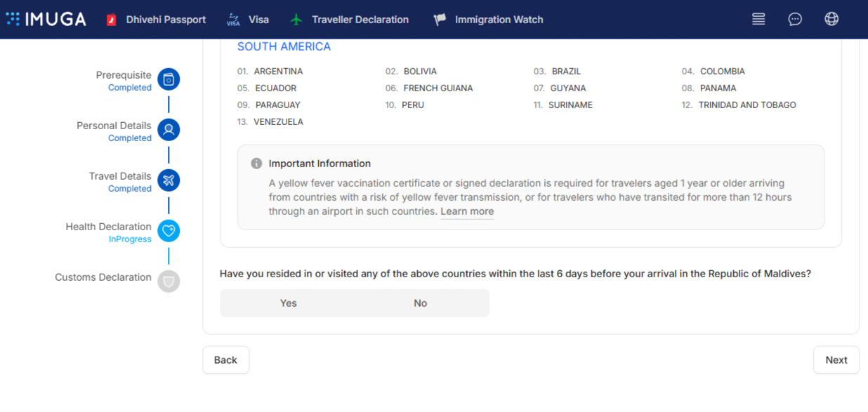Choose No for visited countries question

(421, 303)
